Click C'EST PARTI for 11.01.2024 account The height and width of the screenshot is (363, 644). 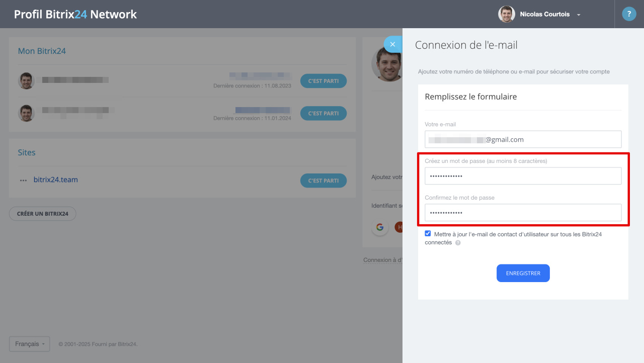(324, 113)
